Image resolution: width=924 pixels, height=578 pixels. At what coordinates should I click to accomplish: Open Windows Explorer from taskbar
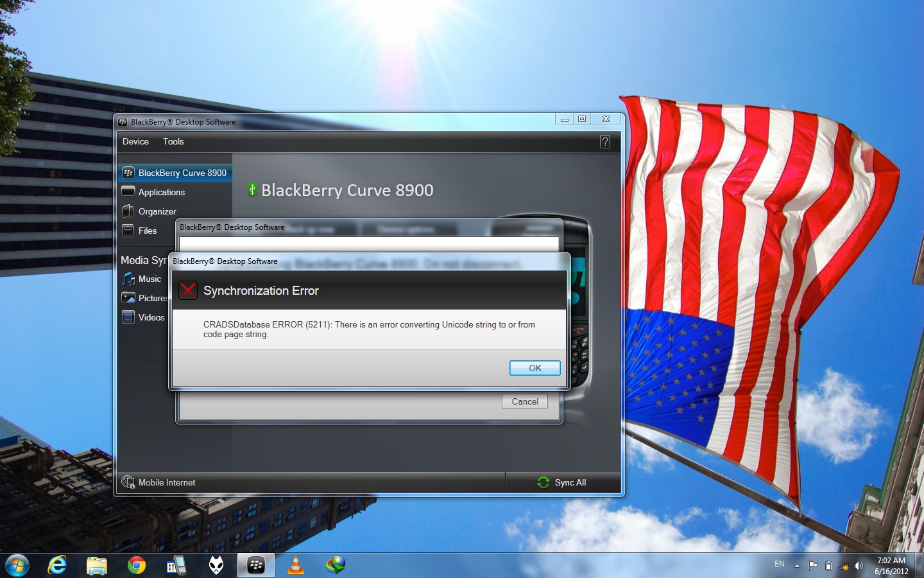point(97,565)
